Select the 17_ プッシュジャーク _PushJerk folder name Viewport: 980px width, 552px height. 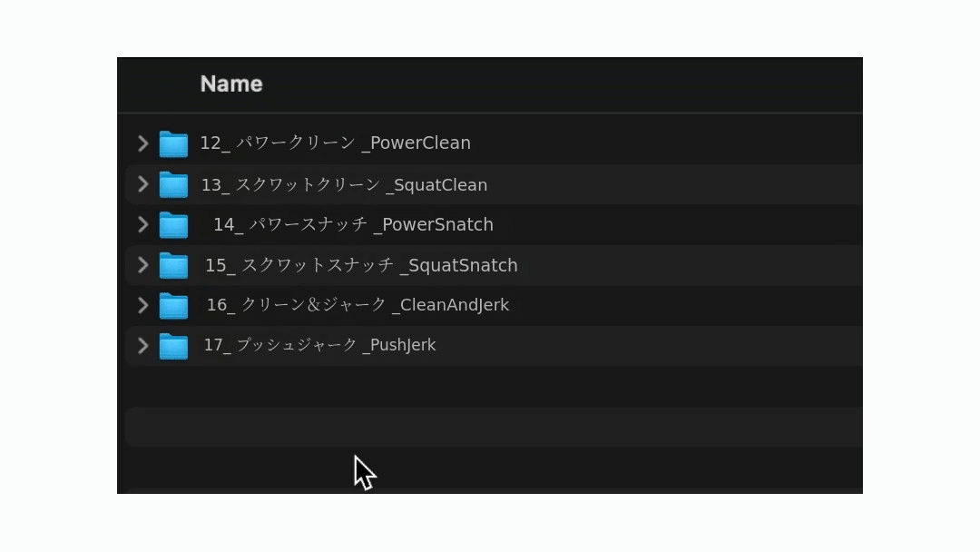click(319, 345)
